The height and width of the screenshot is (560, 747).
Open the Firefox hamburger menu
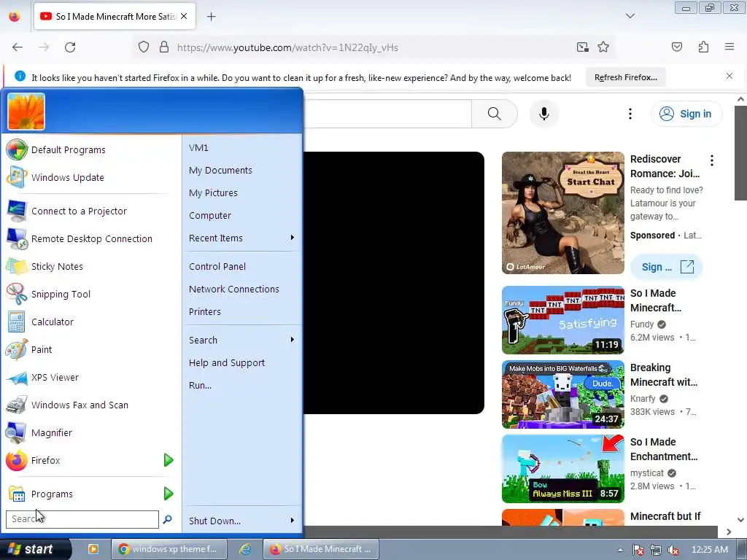click(729, 47)
